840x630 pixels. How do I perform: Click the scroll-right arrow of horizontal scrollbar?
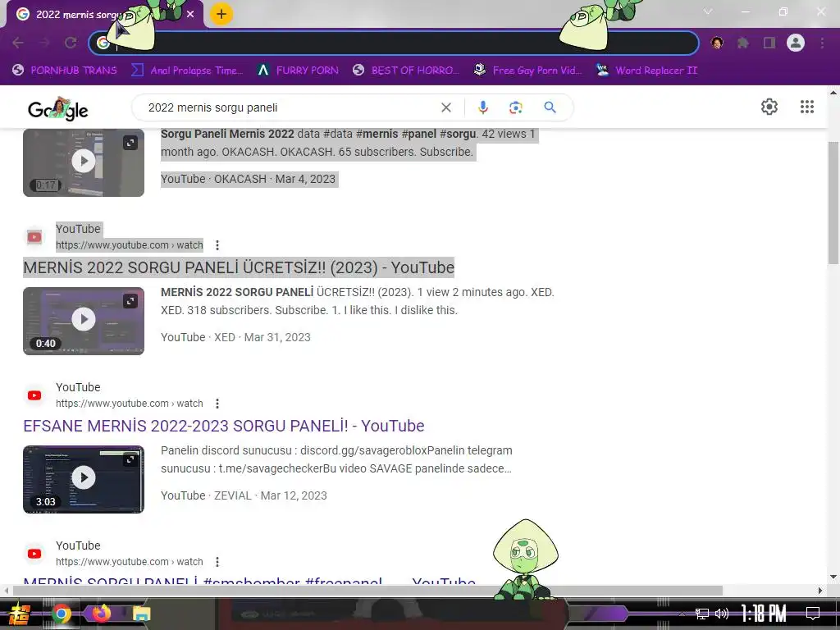(820, 591)
